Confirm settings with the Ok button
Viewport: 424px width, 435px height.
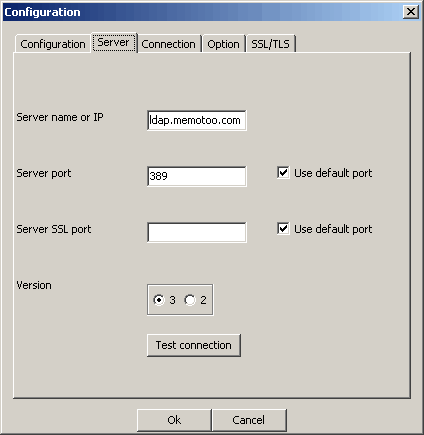tap(174, 420)
